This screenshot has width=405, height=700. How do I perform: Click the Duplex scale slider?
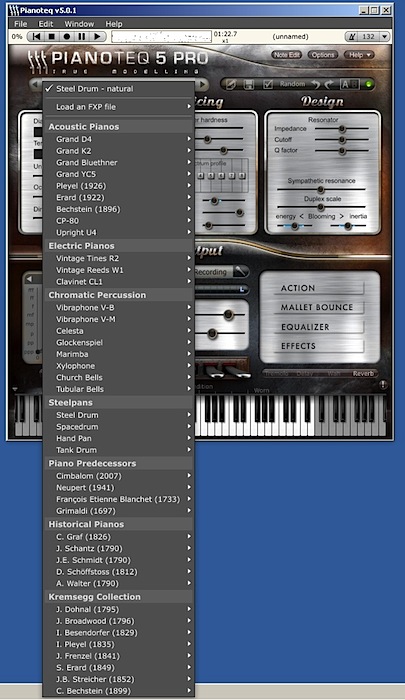[x=321, y=207]
